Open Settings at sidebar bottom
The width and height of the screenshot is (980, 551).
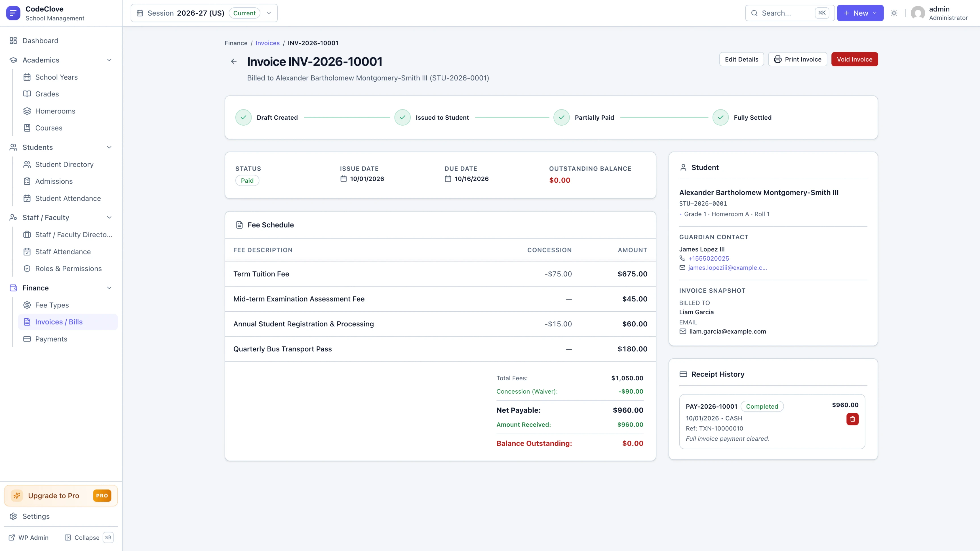click(61, 516)
